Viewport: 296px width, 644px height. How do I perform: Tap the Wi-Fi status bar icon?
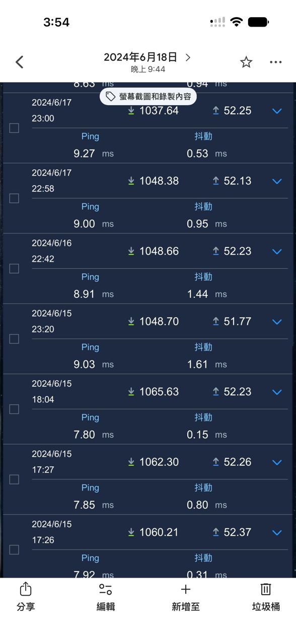(x=236, y=22)
